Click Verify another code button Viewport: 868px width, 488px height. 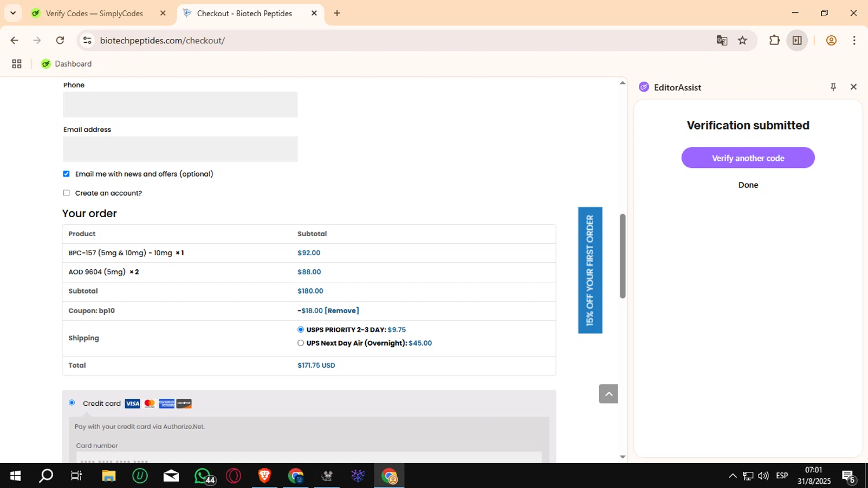pyautogui.click(x=748, y=158)
